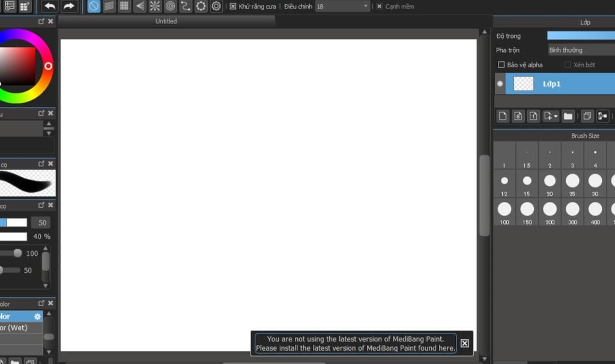Click the Undo arrow in the toolbar
The image size is (615, 364).
[50, 6]
